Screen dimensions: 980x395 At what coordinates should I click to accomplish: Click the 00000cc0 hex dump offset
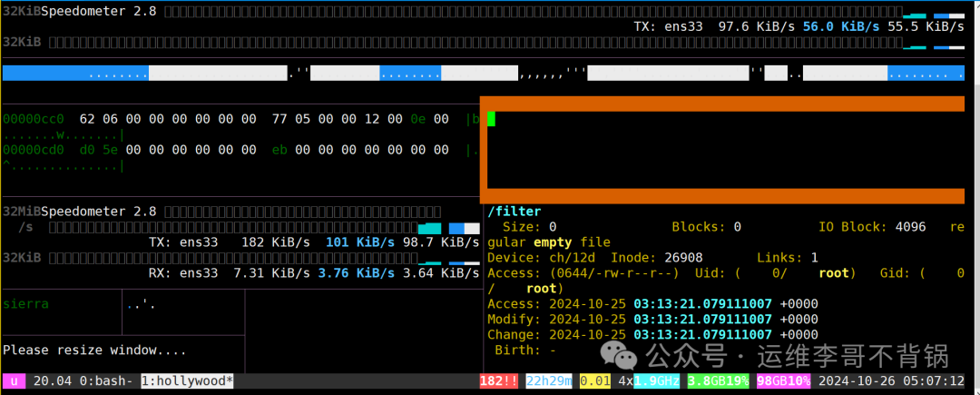tap(34, 119)
